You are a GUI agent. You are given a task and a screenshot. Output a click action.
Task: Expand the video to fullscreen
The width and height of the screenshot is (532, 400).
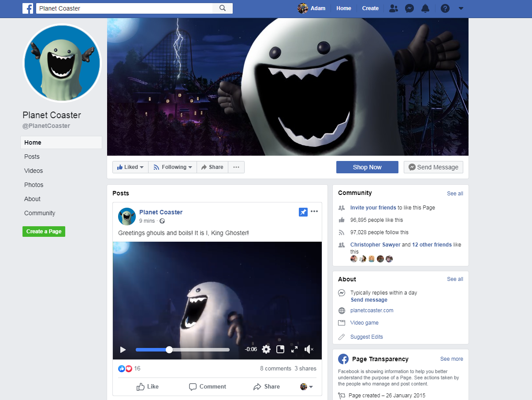coord(294,349)
